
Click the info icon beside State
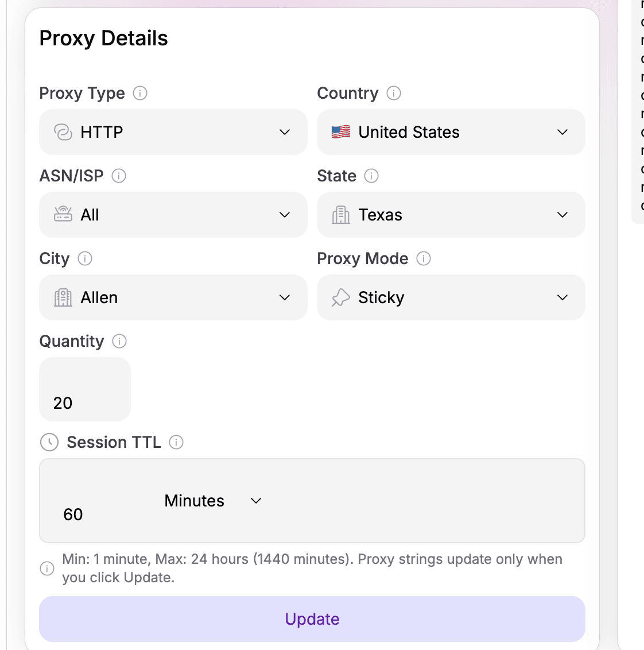(371, 176)
